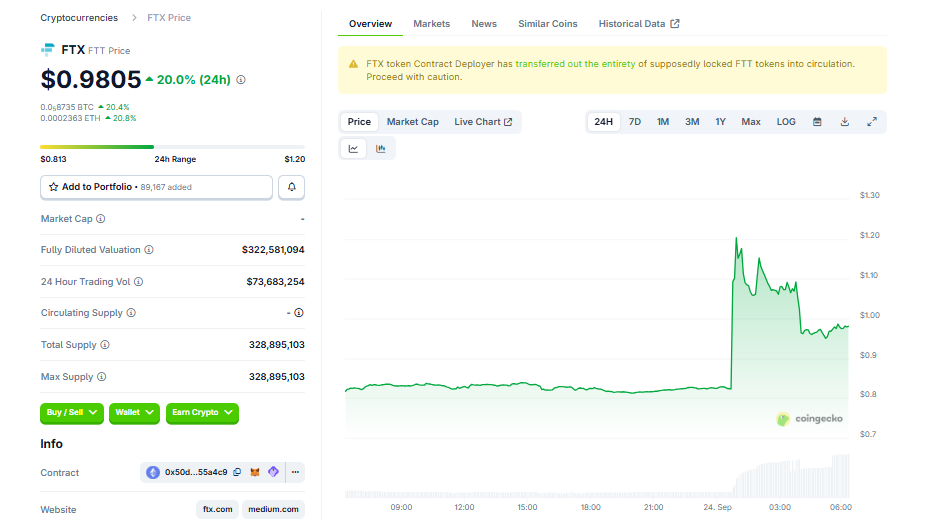928x520 pixels.
Task: Switch to the Markets tab
Action: click(x=431, y=24)
